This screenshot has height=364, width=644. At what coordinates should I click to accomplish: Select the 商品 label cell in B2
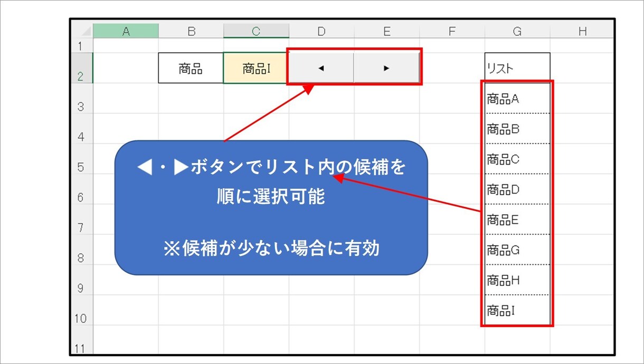pos(191,68)
